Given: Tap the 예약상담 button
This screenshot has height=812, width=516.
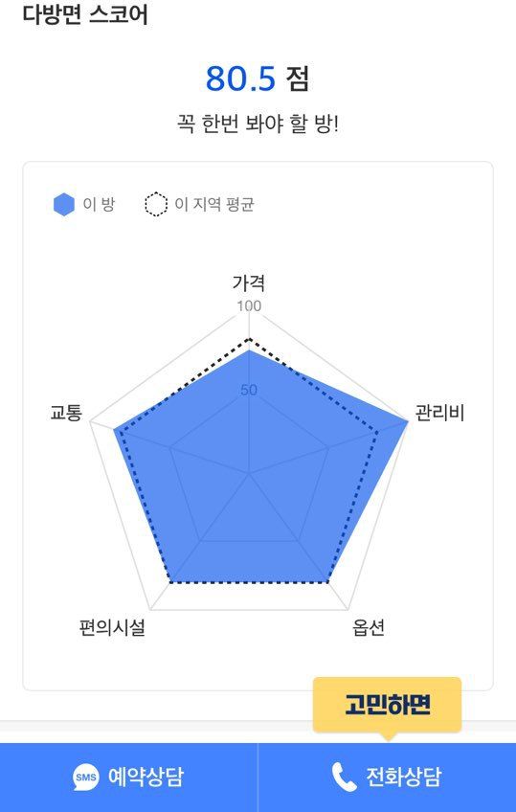Looking at the screenshot, I should (x=129, y=778).
